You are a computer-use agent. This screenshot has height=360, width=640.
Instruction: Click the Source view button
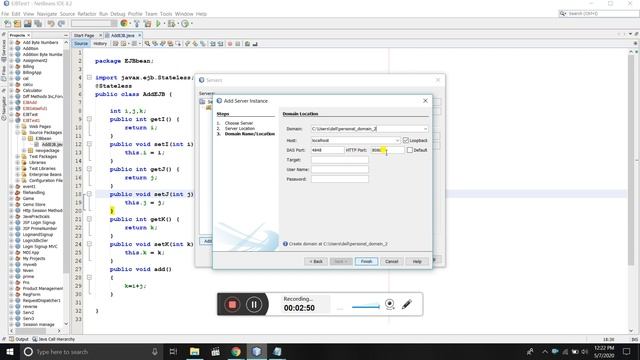(x=81, y=44)
